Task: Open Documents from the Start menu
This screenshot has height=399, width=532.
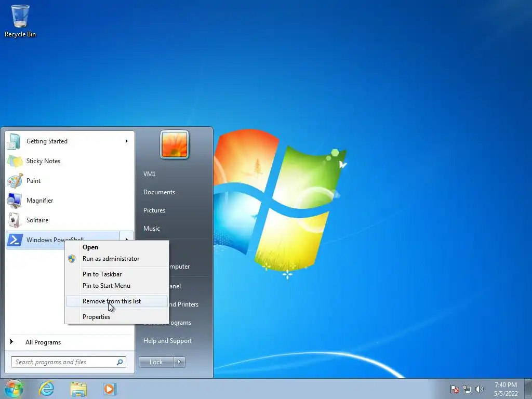Action: click(159, 192)
